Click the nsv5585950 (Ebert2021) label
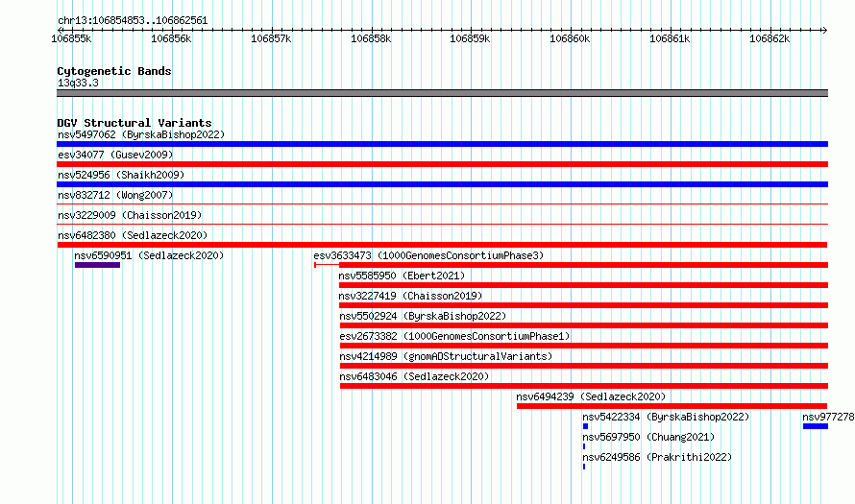 tap(402, 276)
